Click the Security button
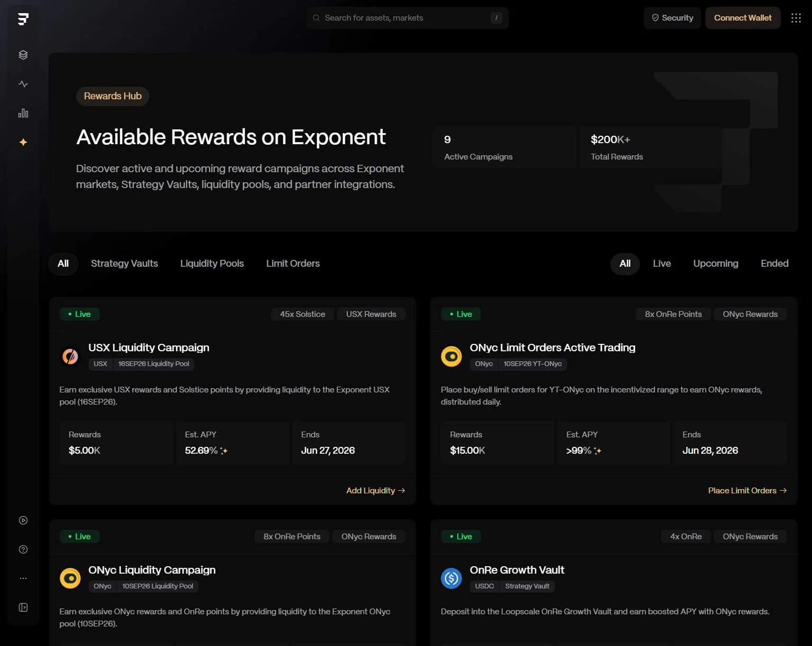 pyautogui.click(x=673, y=18)
